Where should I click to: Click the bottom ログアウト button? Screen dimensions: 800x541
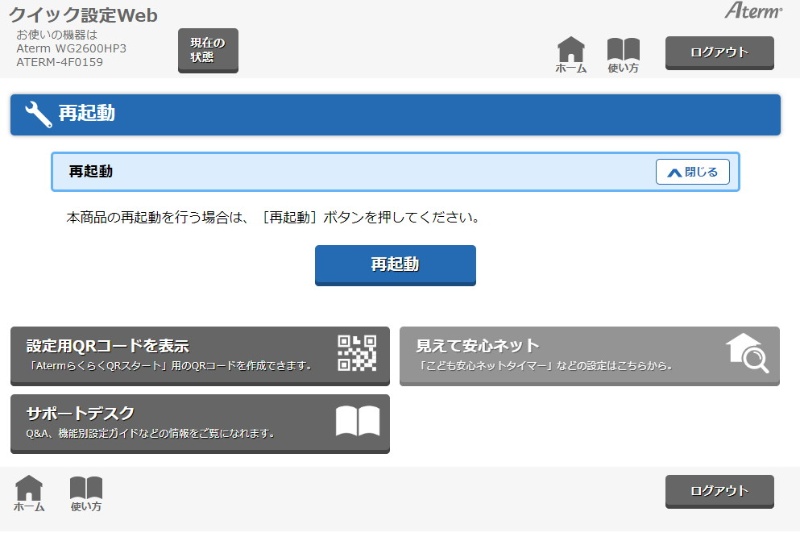719,491
